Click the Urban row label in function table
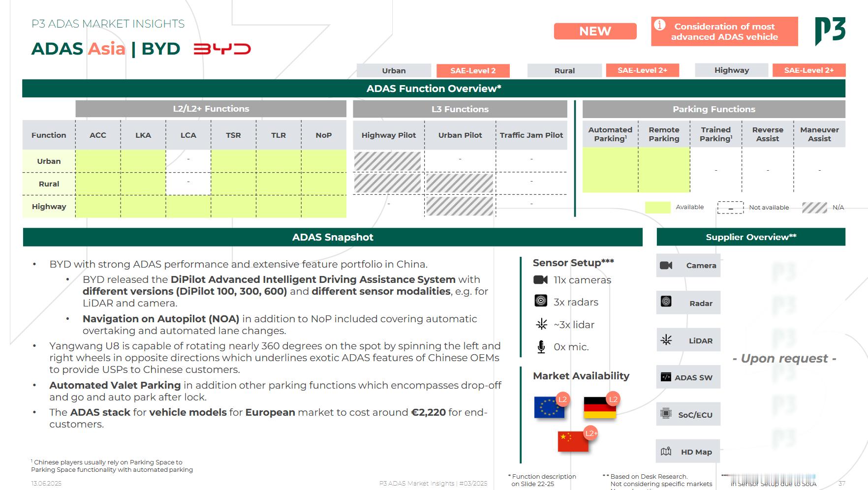 49,161
